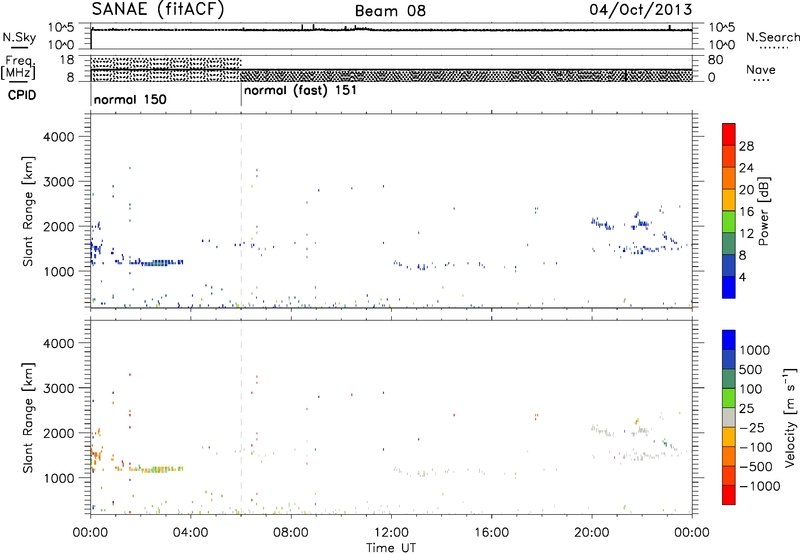Click the 'normal 150' CPID label

click(130, 99)
